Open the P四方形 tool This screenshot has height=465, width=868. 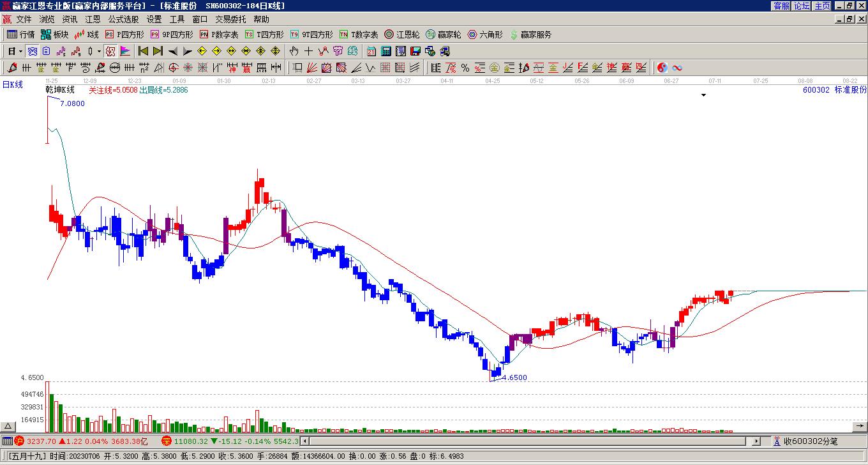click(x=124, y=34)
